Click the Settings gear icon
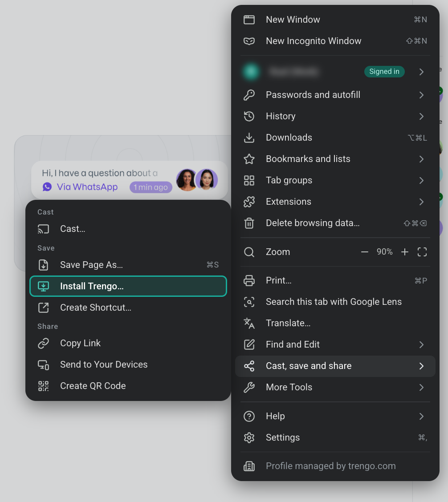 tap(249, 437)
